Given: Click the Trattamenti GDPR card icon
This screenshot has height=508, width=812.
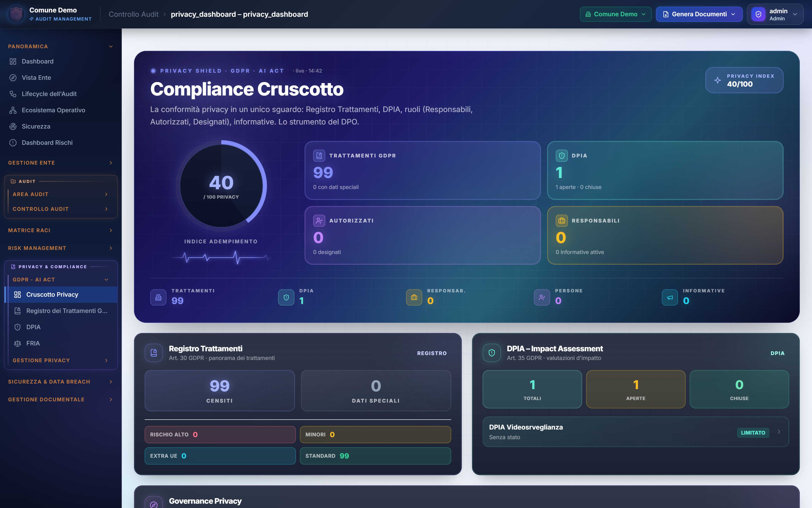Looking at the screenshot, I should [319, 155].
